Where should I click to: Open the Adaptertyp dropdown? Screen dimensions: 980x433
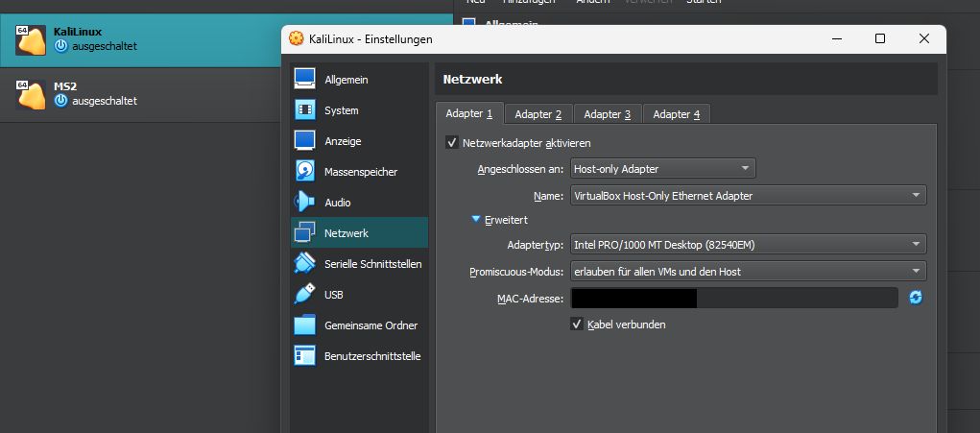click(748, 245)
